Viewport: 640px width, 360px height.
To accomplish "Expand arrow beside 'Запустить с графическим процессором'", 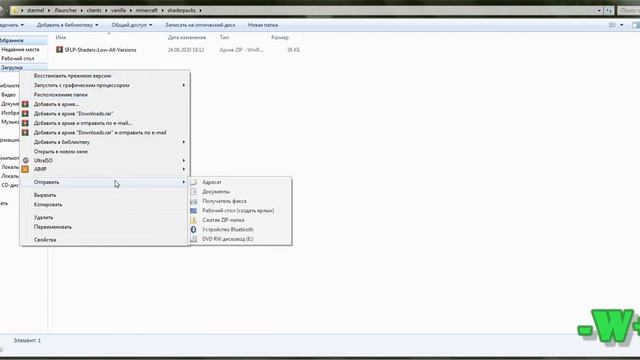I will tap(184, 85).
